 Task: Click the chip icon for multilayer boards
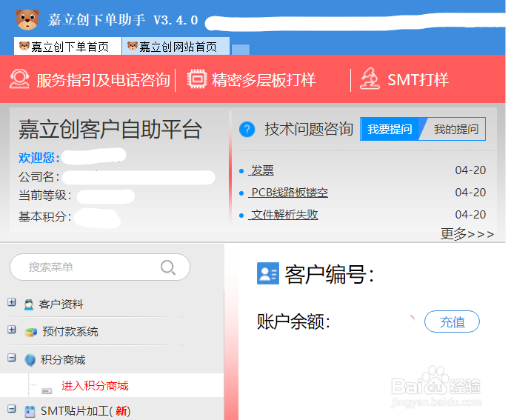coord(197,79)
